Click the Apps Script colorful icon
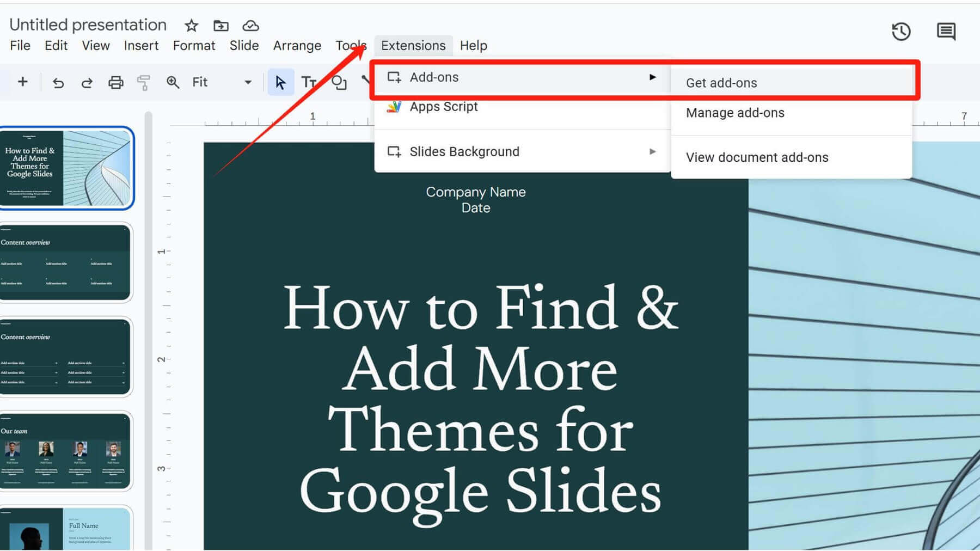Viewport: 980px width, 551px height. 394,106
